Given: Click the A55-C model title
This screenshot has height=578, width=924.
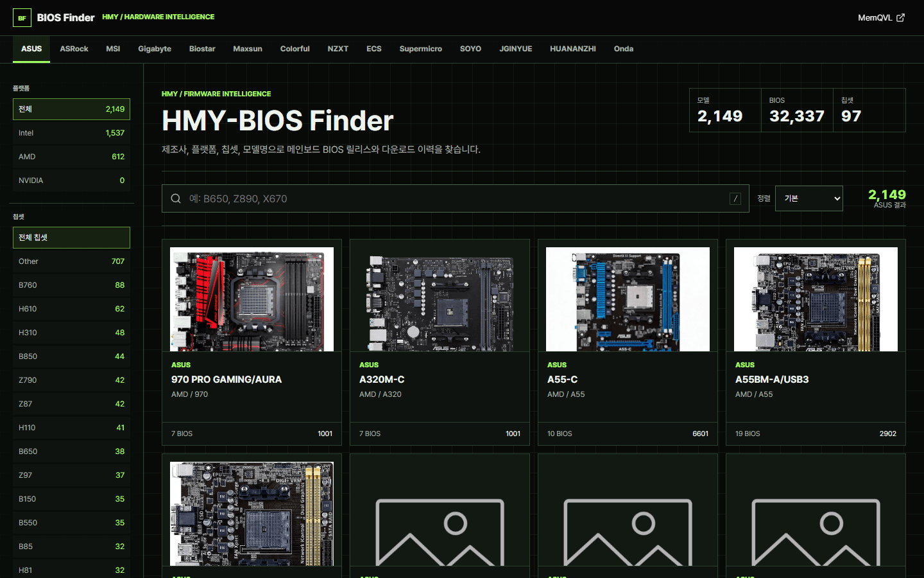Looking at the screenshot, I should [x=562, y=380].
